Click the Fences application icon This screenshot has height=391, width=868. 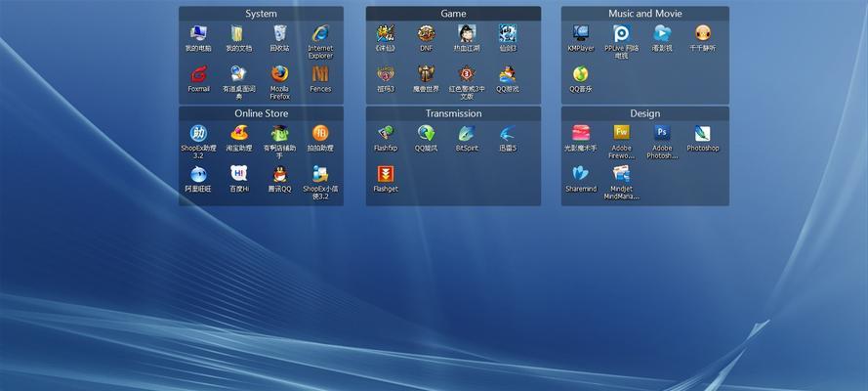coord(320,74)
